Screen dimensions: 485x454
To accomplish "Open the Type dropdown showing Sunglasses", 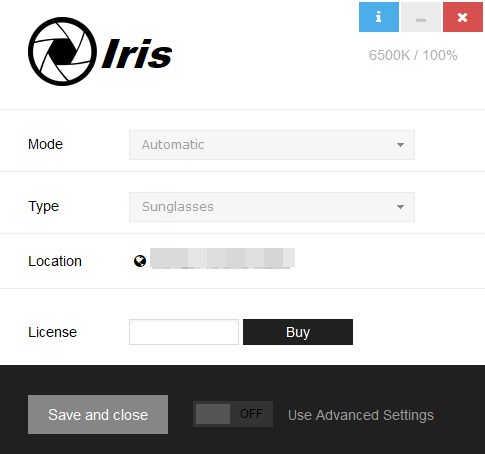I will pyautogui.click(x=272, y=207).
